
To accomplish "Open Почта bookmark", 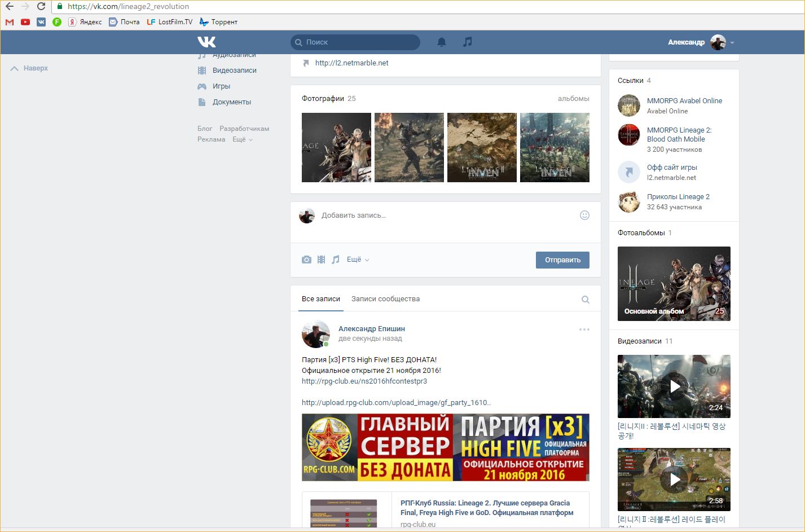I will coord(124,22).
